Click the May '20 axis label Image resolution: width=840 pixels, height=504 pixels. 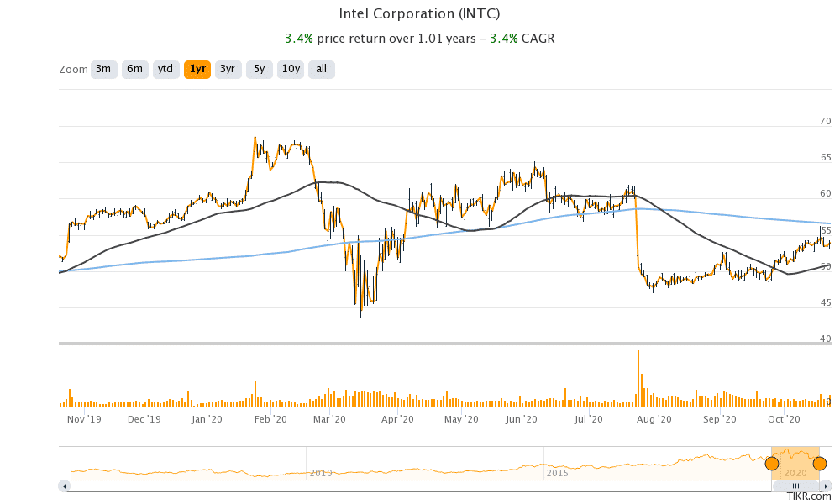tap(461, 419)
